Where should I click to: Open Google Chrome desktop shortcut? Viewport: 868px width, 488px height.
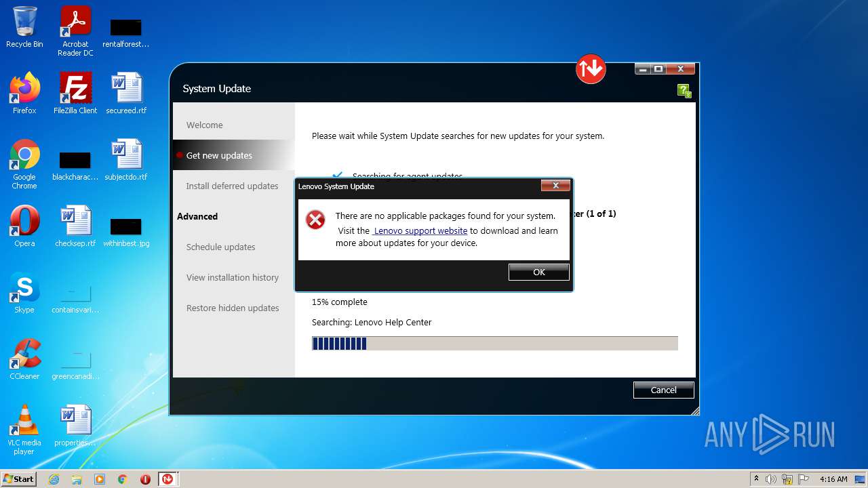[x=24, y=164]
